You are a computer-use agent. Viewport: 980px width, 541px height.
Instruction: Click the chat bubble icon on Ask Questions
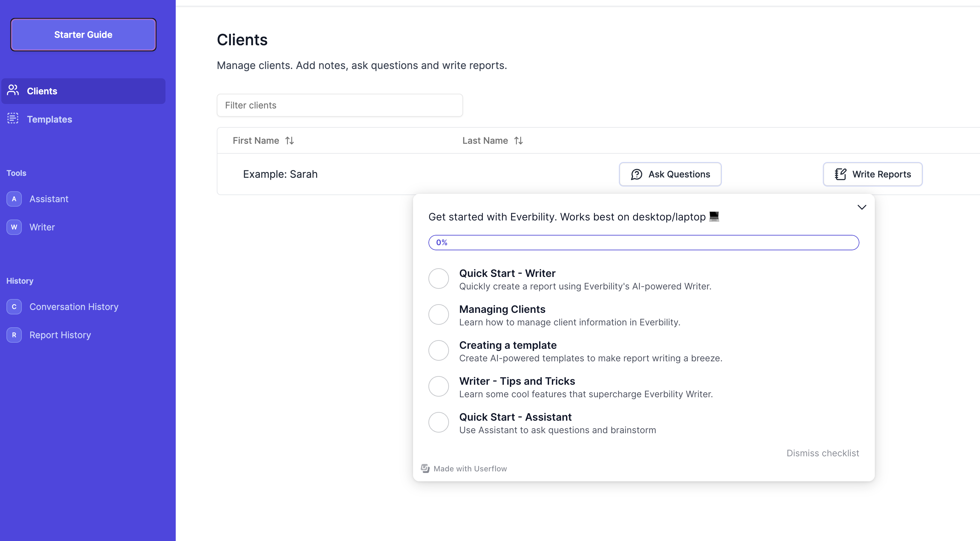pos(637,174)
